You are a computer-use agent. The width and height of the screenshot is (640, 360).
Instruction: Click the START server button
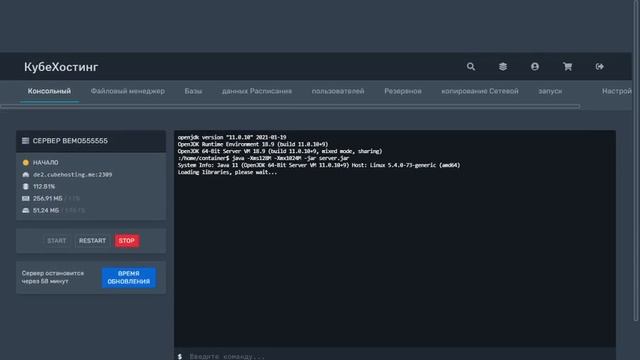click(56, 241)
